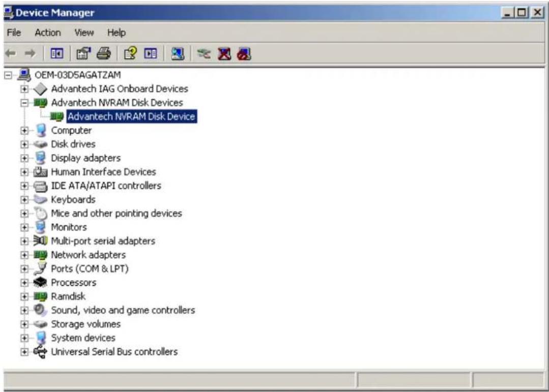Expand the System devices node

[24, 338]
